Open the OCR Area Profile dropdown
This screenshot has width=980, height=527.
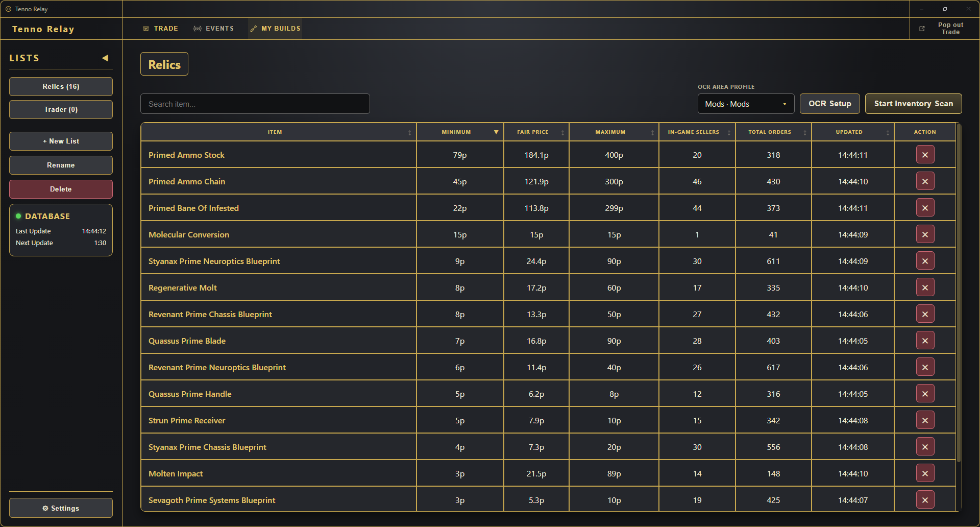click(x=746, y=104)
